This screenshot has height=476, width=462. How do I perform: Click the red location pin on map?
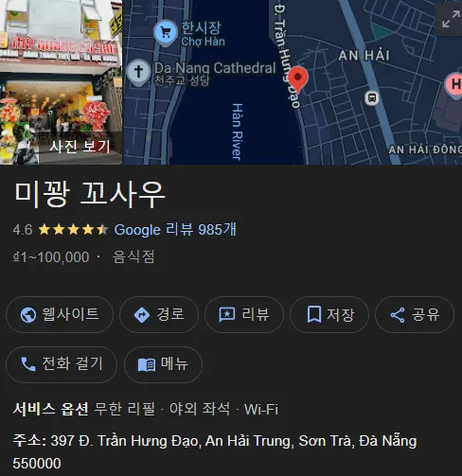297,79
